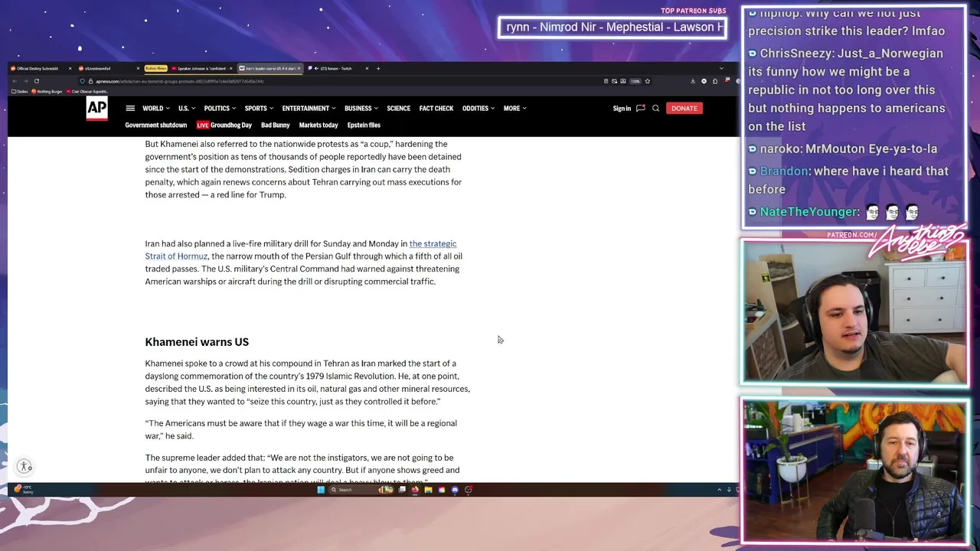
Task: Open the Windows Start button
Action: 321,490
